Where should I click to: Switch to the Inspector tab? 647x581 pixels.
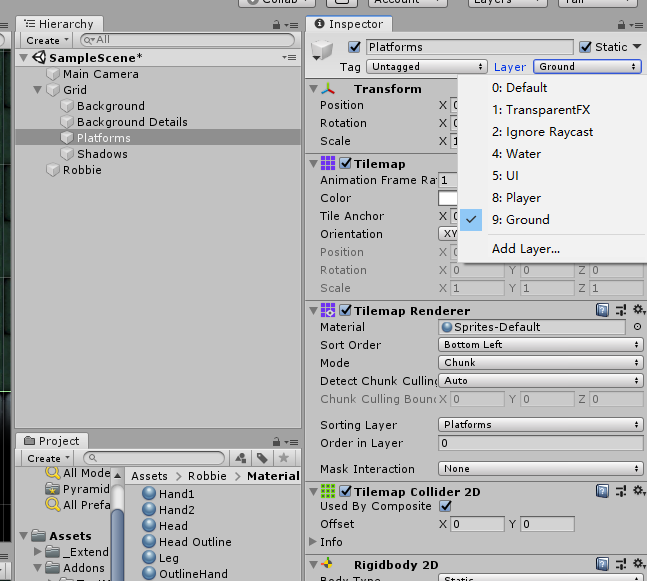tap(349, 24)
